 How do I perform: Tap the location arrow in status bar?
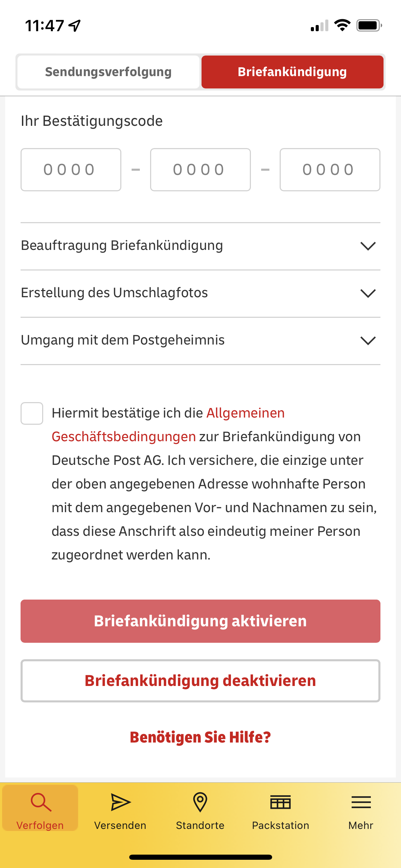75,26
